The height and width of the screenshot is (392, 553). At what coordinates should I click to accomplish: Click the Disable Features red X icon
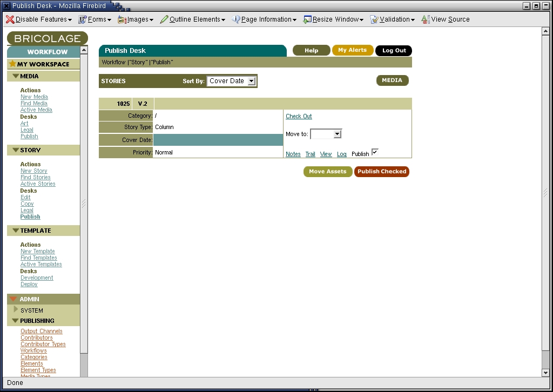(10, 19)
